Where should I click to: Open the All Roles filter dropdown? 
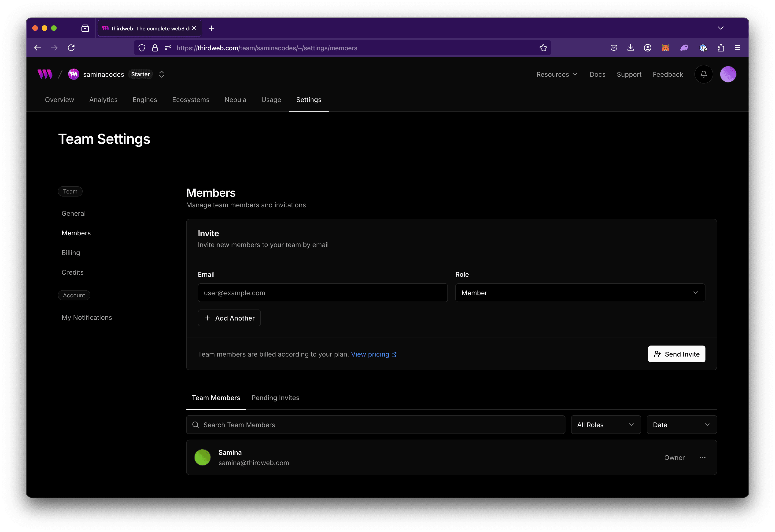coord(605,425)
